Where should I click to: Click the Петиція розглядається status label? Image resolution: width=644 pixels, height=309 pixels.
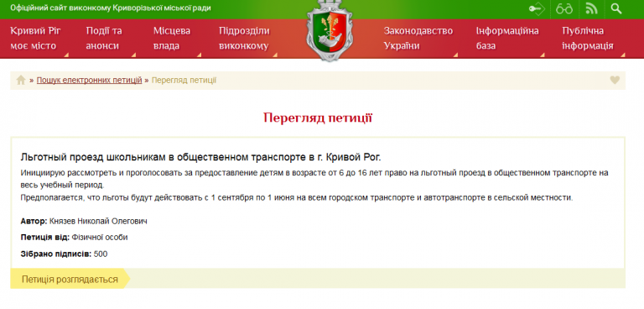(x=70, y=280)
